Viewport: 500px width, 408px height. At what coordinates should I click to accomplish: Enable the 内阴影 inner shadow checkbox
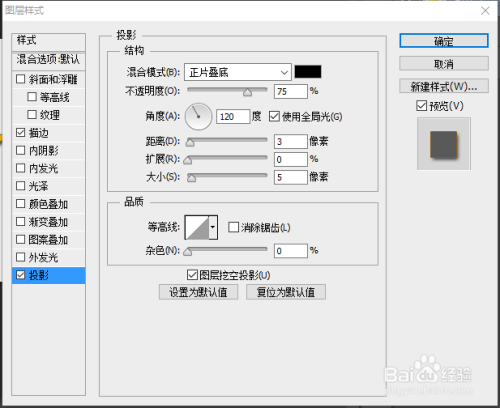[x=20, y=150]
